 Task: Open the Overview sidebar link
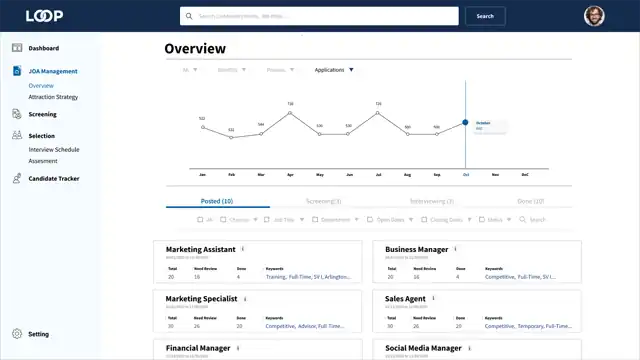41,86
